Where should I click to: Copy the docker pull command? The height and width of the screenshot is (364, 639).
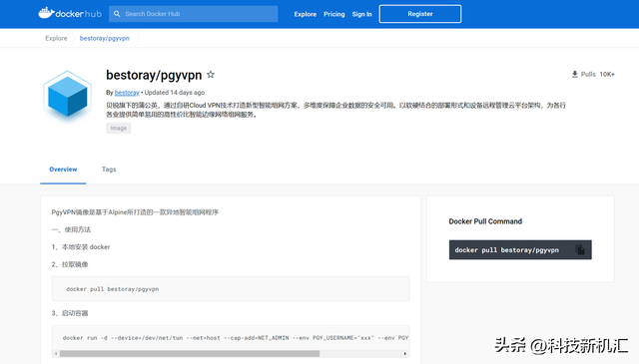(580, 249)
